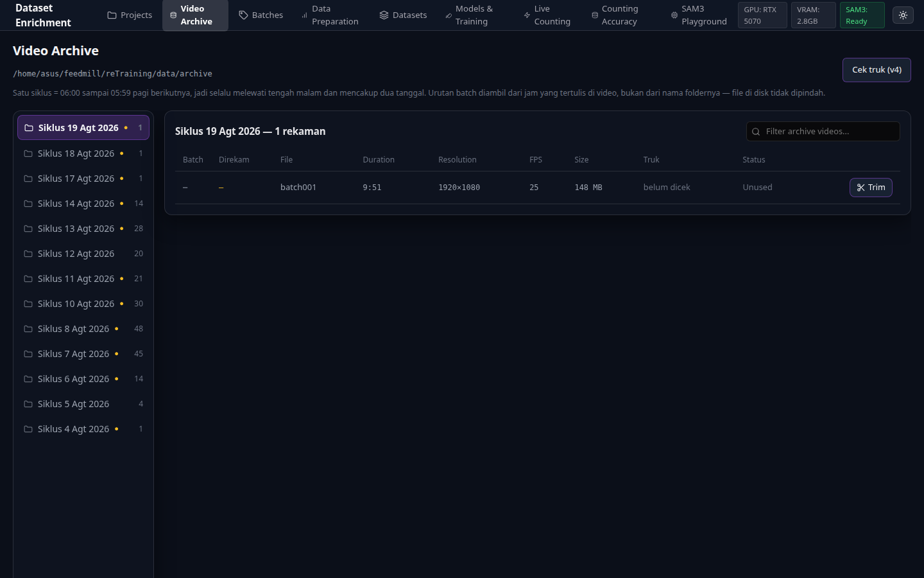Click the Counting Accuracy database icon

point(595,15)
